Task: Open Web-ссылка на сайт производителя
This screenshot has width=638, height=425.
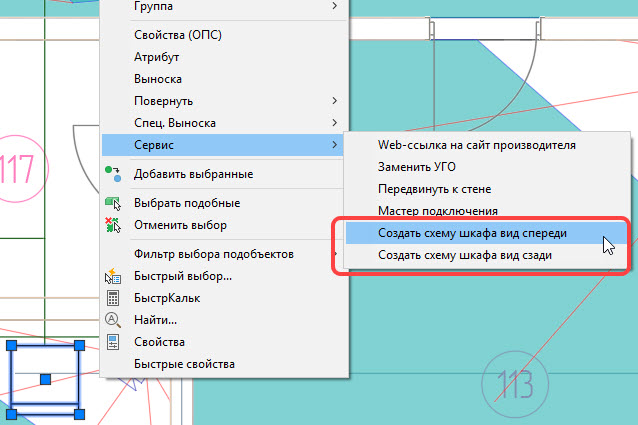Action: coord(486,145)
